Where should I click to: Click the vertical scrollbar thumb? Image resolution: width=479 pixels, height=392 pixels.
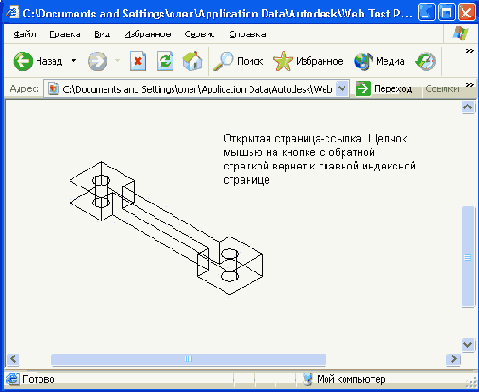[468, 257]
